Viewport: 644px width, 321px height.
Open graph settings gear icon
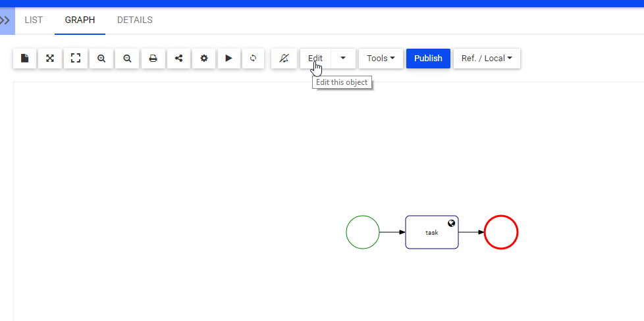pyautogui.click(x=204, y=59)
